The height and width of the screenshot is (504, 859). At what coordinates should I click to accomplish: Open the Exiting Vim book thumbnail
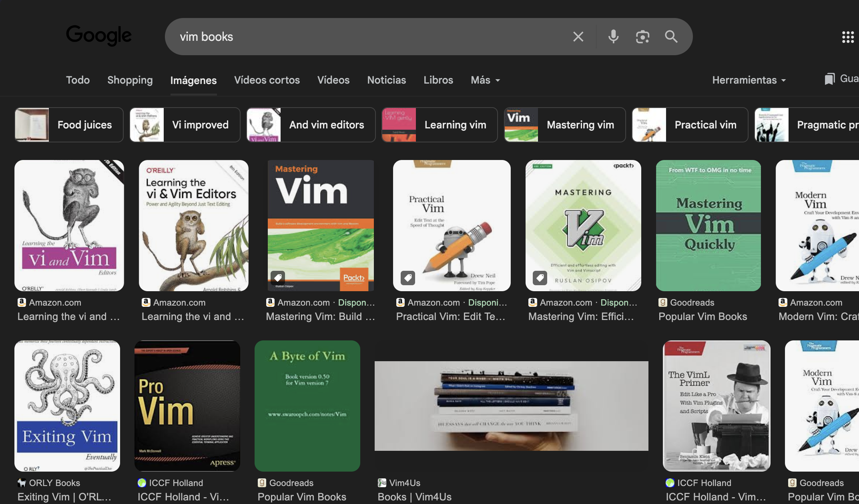(x=67, y=406)
